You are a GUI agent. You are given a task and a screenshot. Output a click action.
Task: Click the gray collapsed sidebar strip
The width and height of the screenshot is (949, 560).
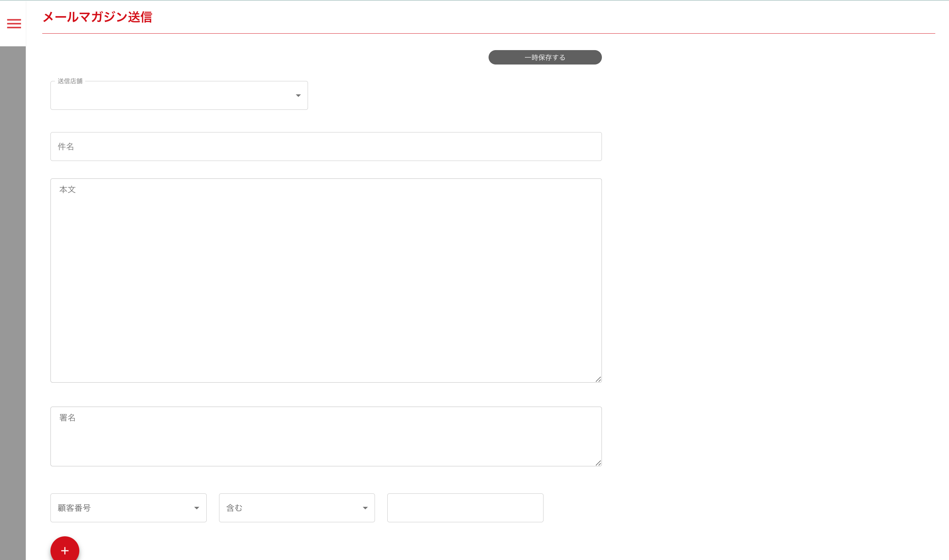click(x=13, y=302)
